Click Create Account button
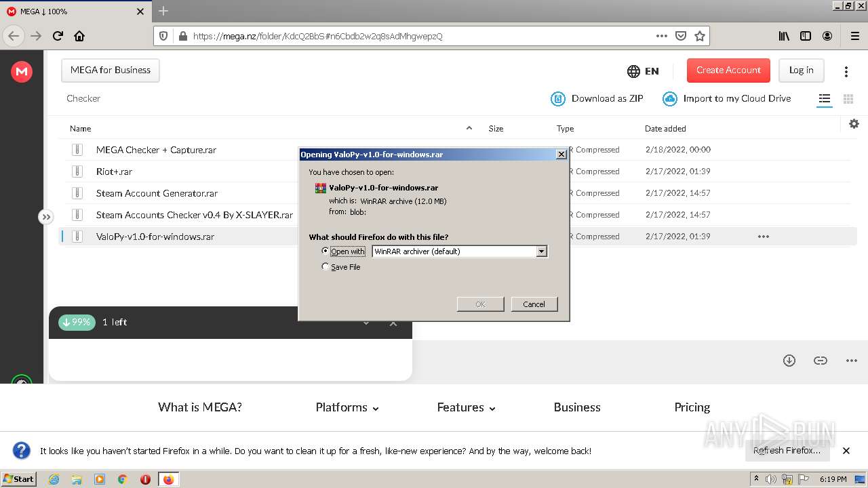868x488 pixels. (x=728, y=70)
